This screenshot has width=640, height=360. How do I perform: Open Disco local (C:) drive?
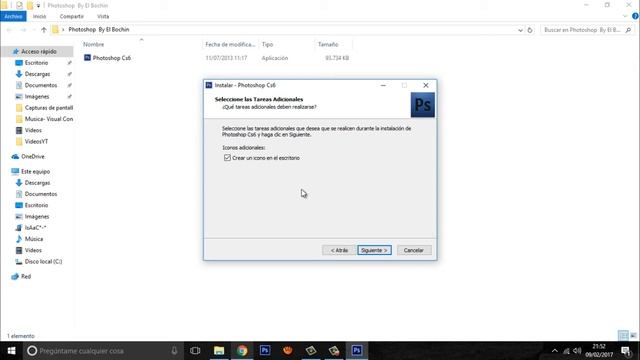tap(43, 261)
